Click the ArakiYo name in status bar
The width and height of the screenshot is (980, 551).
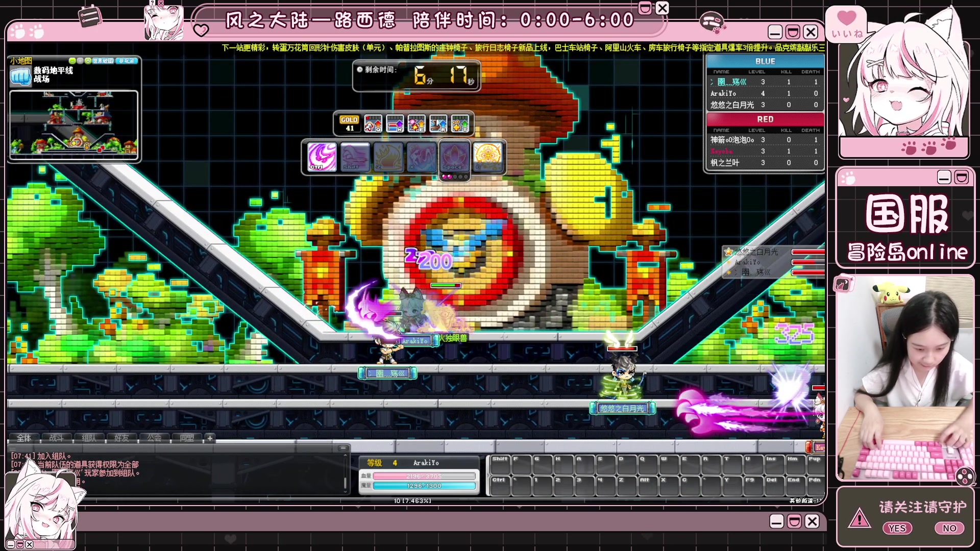tap(426, 463)
